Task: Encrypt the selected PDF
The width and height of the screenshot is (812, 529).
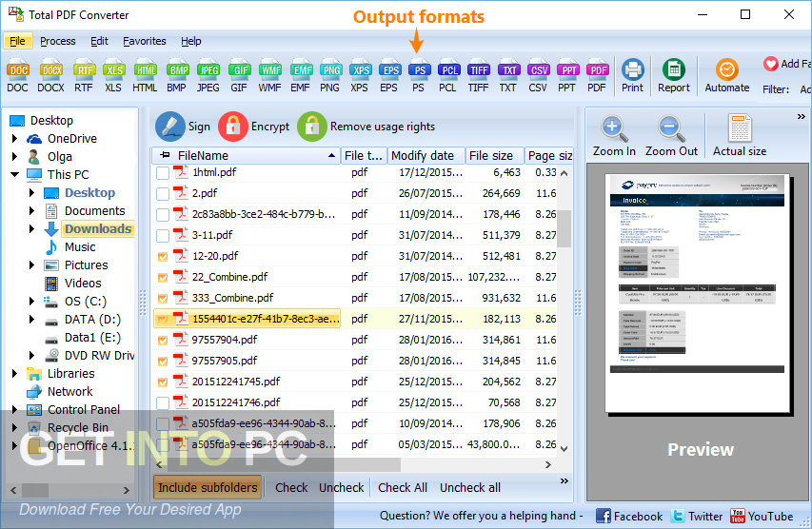Action: coord(254,127)
